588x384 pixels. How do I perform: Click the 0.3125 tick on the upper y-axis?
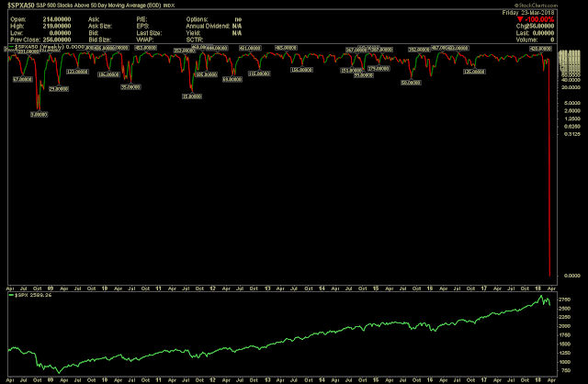click(x=572, y=134)
